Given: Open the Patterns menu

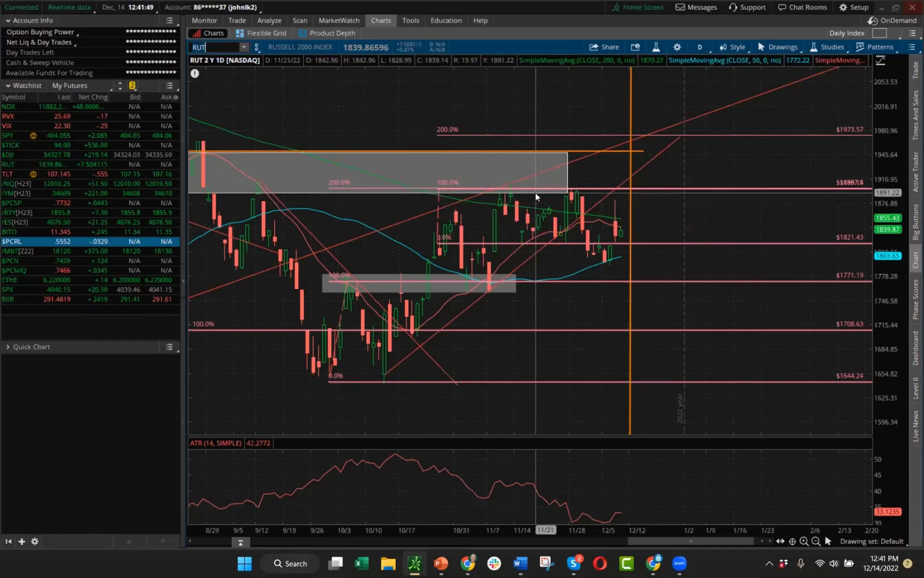Looking at the screenshot, I should pyautogui.click(x=875, y=47).
